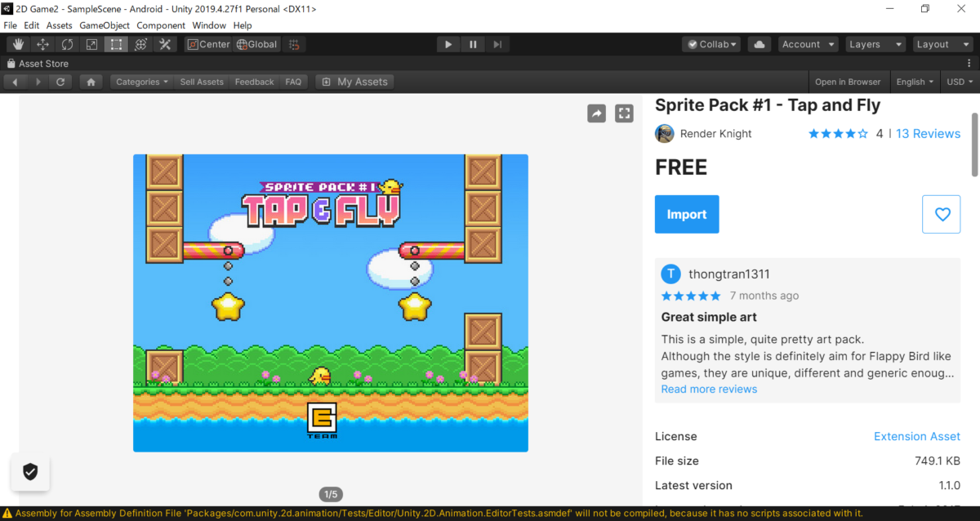
Task: Open the File menu
Action: pos(11,25)
